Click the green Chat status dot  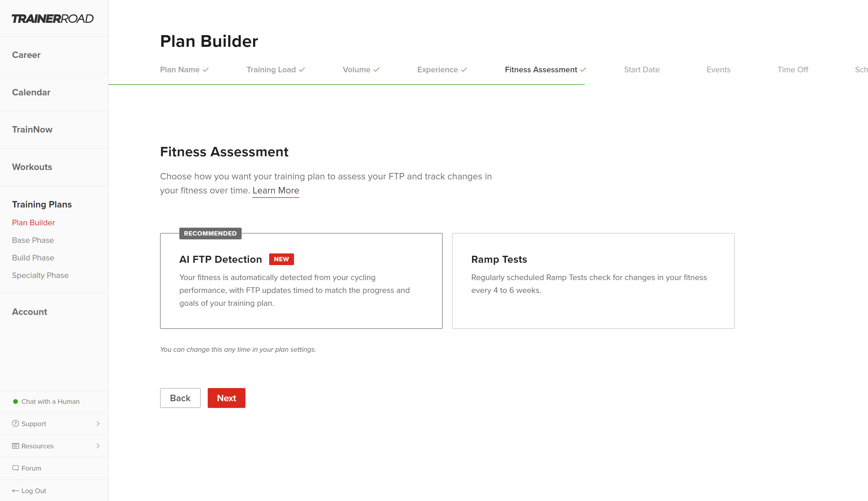(15, 402)
